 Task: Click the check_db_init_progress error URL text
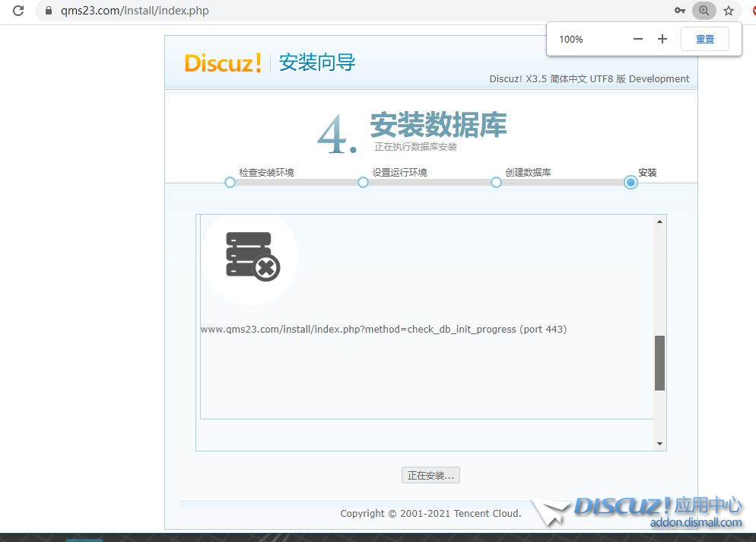(x=383, y=329)
